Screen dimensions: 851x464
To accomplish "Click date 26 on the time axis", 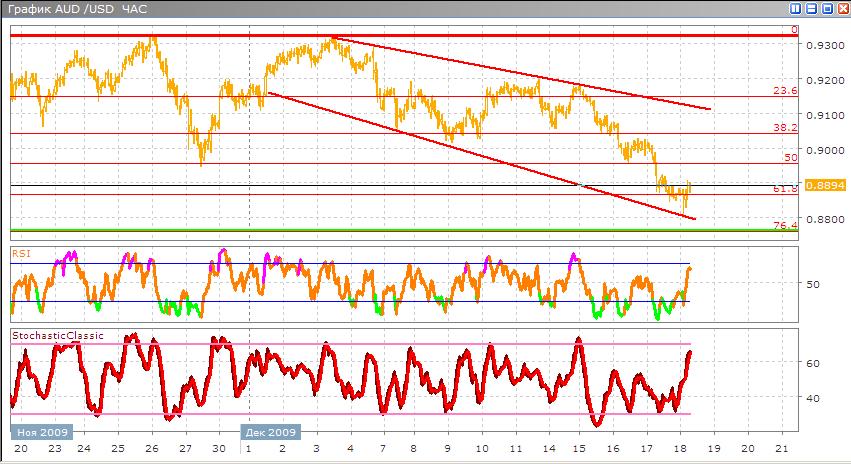I will point(151,447).
